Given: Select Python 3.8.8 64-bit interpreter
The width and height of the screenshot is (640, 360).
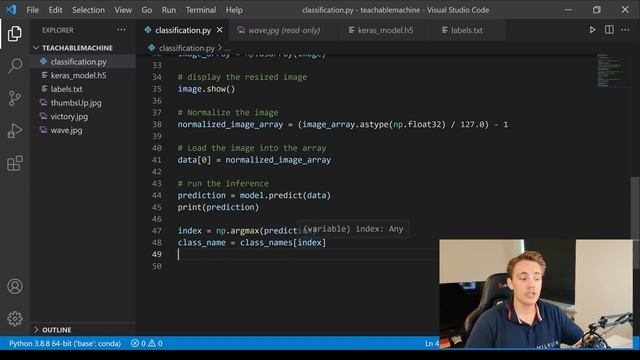Looking at the screenshot, I should (x=65, y=343).
